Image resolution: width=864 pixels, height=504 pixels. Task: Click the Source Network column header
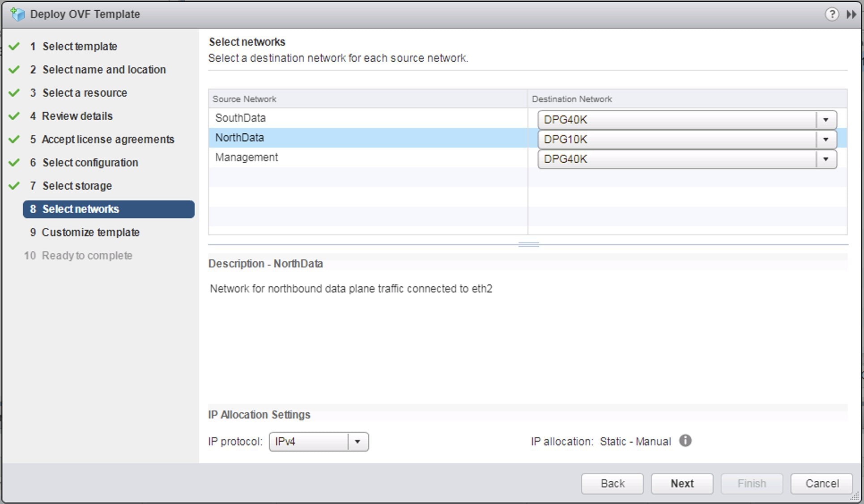(244, 99)
